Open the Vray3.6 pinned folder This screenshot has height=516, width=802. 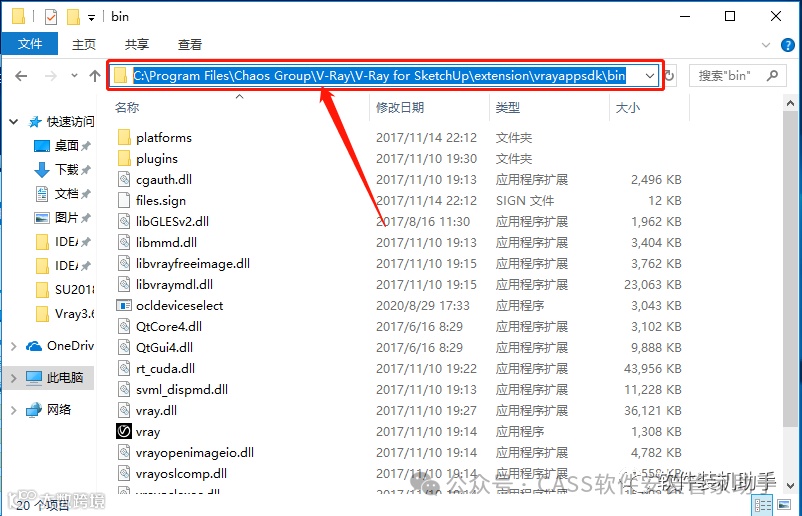[66, 313]
